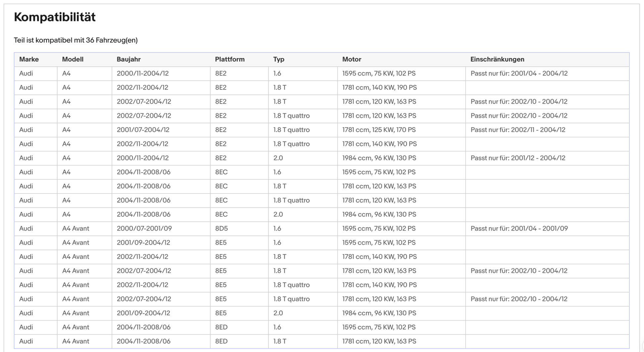Click the 8EC platform cell in the 2.0 row

(x=221, y=215)
